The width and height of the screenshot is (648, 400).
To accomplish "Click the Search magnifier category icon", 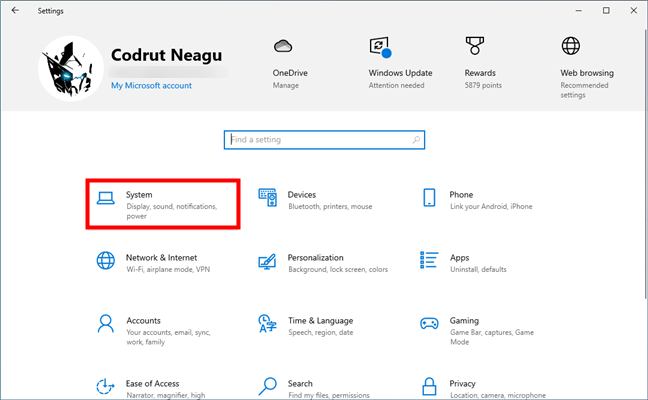I will pyautogui.click(x=267, y=386).
